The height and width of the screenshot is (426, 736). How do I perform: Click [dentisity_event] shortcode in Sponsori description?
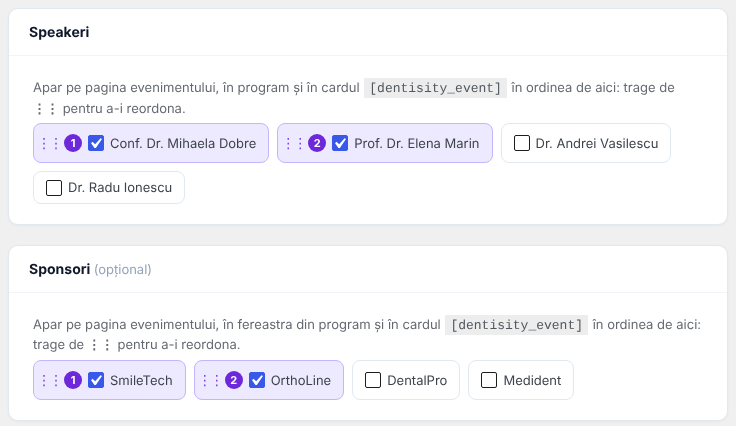(516, 325)
